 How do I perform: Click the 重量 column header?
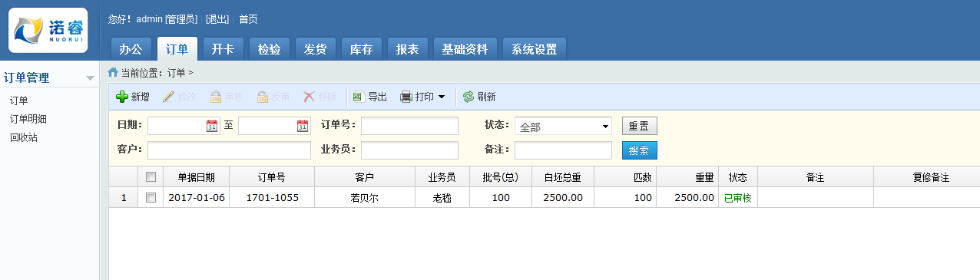687,177
